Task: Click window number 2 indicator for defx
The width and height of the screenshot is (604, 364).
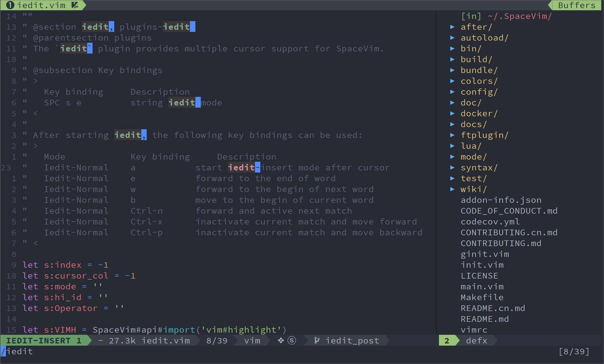Action: (x=447, y=340)
